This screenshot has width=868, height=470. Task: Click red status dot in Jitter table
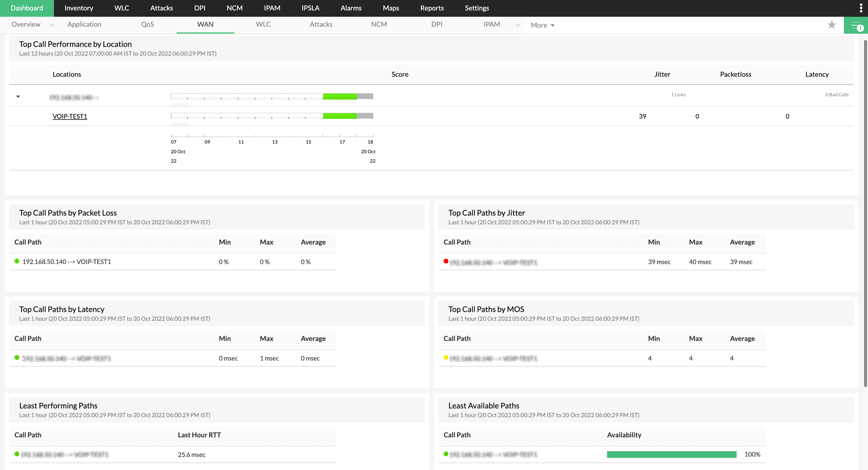click(x=446, y=261)
